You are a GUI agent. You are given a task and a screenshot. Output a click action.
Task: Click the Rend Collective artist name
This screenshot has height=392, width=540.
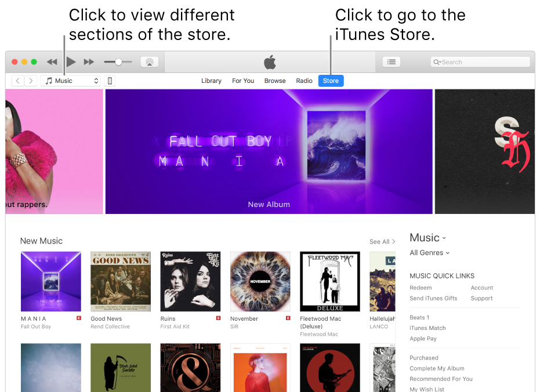(110, 326)
